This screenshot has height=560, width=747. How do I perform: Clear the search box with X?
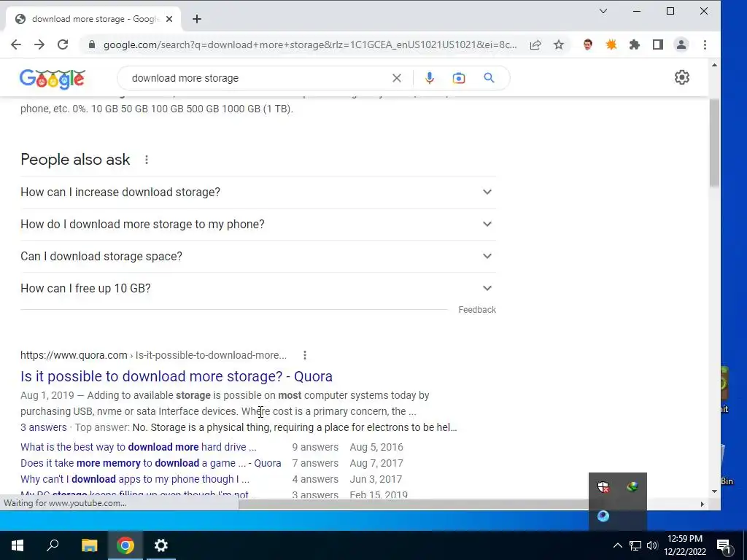[x=396, y=78]
